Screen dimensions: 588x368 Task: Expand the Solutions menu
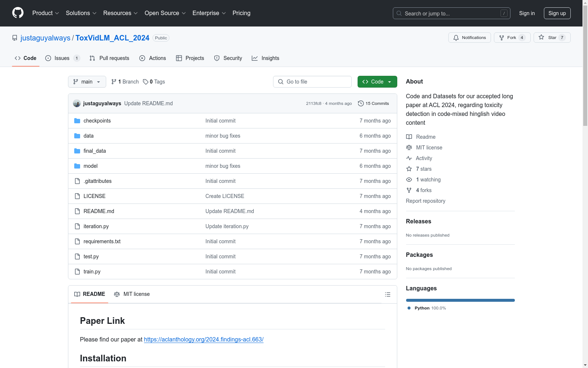pos(81,13)
